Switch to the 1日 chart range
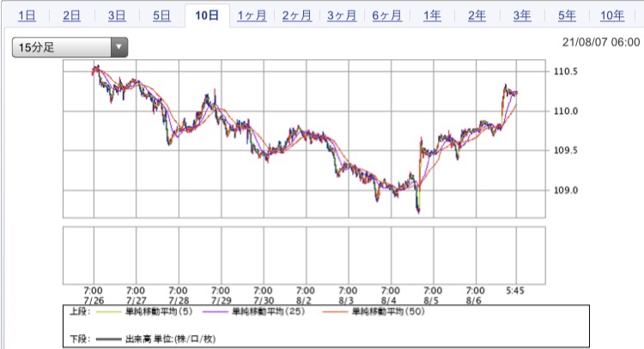 tap(27, 16)
